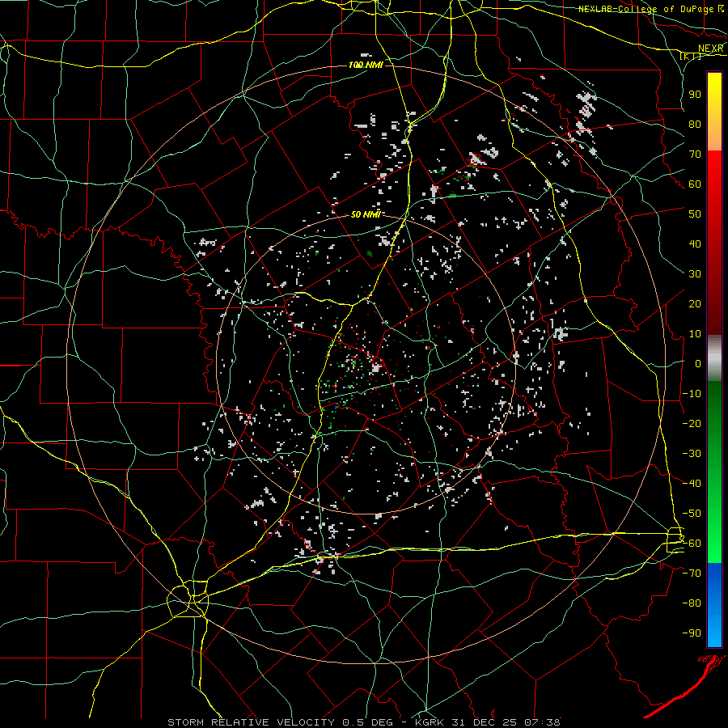Click the NEXR label above the color scale

tap(711, 49)
